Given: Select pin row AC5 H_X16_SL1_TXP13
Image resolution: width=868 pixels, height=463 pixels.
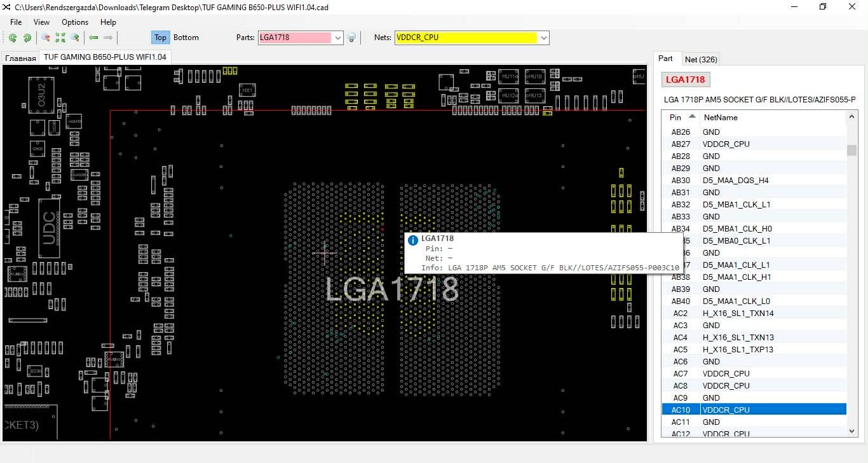Looking at the screenshot, I should 754,349.
